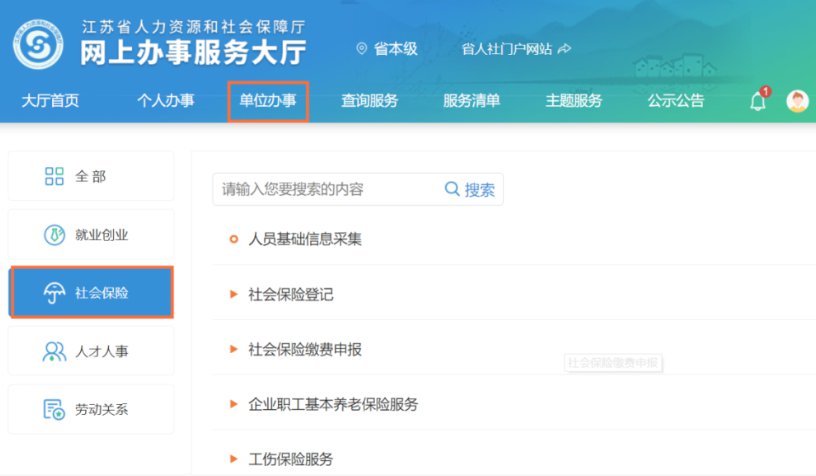Click the grid icon next to 全部
Viewport: 816px width, 476px height.
click(54, 176)
